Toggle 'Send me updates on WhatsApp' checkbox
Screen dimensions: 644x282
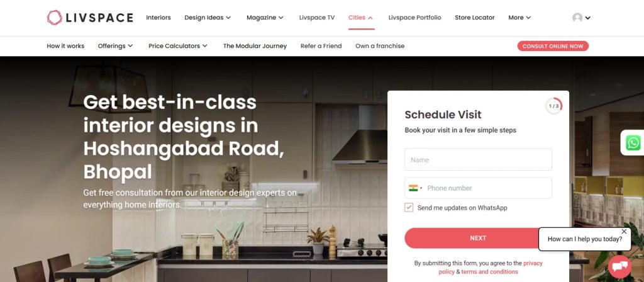pos(409,208)
